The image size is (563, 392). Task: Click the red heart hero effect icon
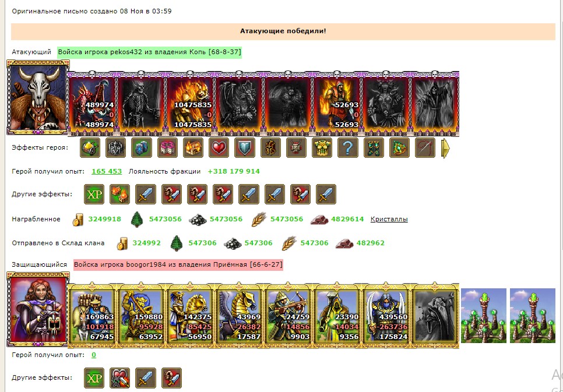tap(219, 147)
